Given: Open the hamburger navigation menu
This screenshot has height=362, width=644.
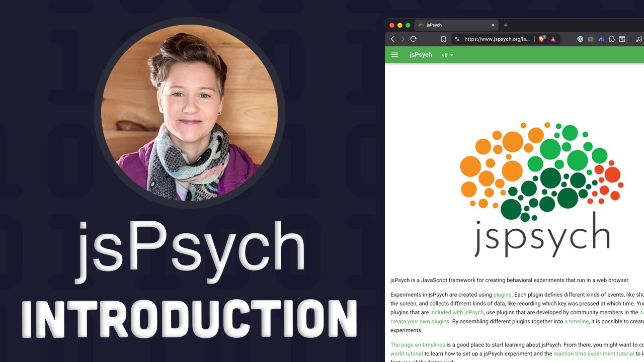Looking at the screenshot, I should coord(394,55).
